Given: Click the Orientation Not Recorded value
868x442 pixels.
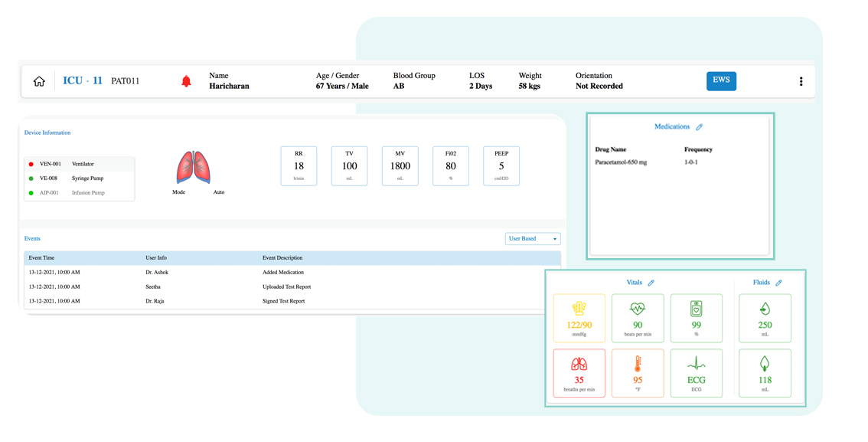Looking at the screenshot, I should [599, 87].
